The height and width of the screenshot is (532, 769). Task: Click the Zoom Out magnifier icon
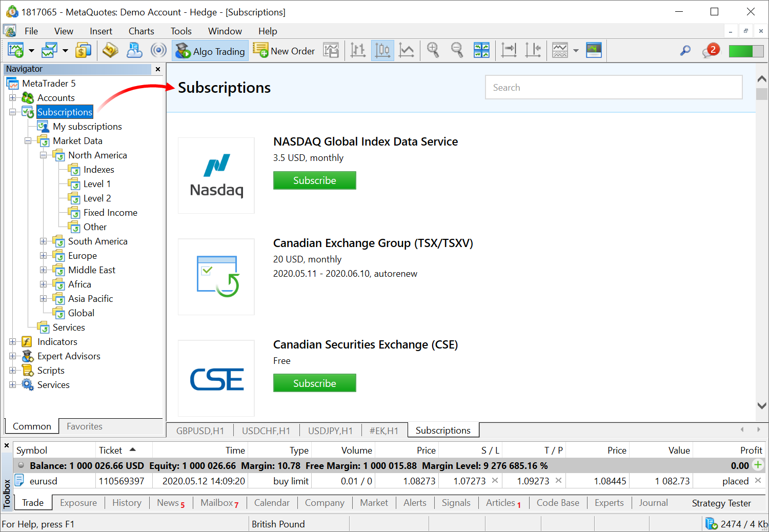coord(457,51)
